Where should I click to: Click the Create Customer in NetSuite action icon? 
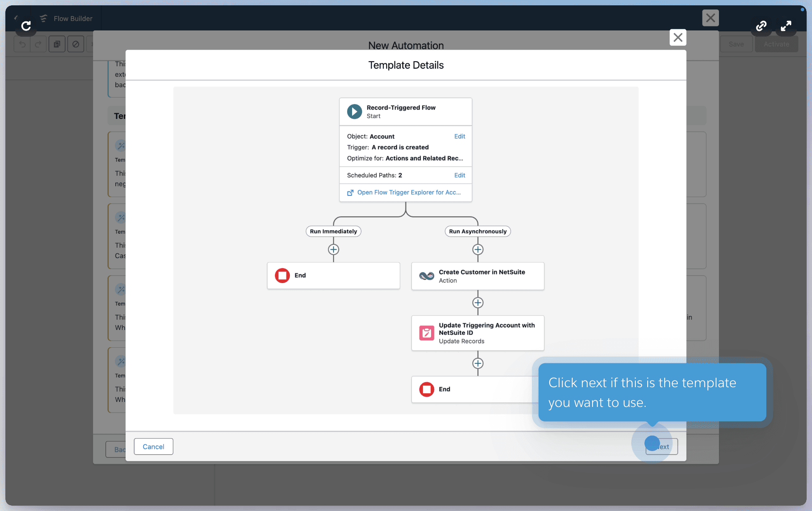tap(427, 276)
